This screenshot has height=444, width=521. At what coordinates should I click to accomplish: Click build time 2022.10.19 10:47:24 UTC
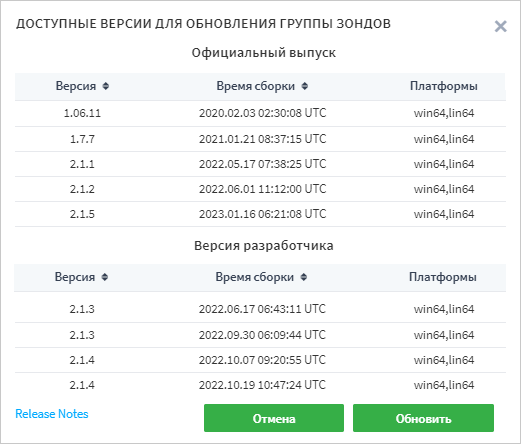click(262, 385)
